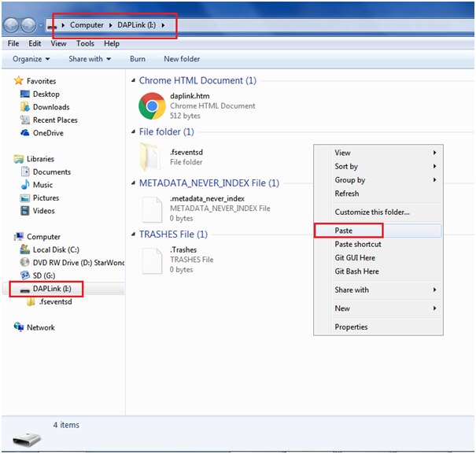Open the Help menu
The width and height of the screenshot is (476, 454).
pos(112,43)
